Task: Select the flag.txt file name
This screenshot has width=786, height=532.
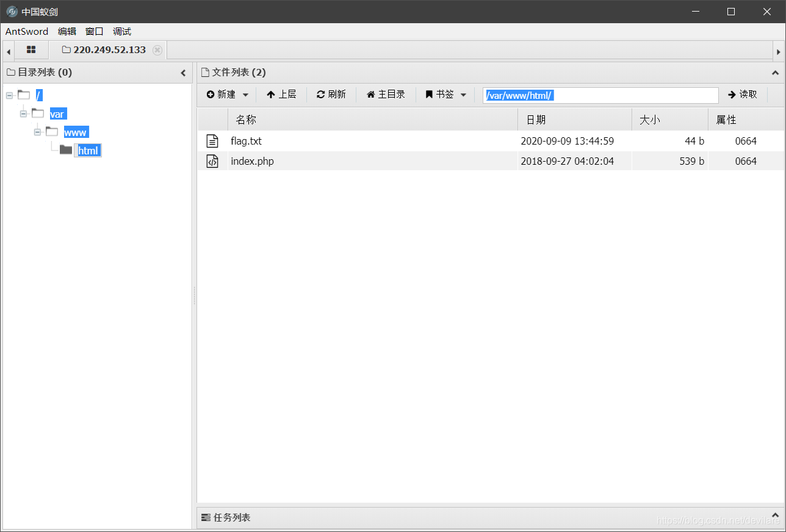Action: (x=246, y=141)
